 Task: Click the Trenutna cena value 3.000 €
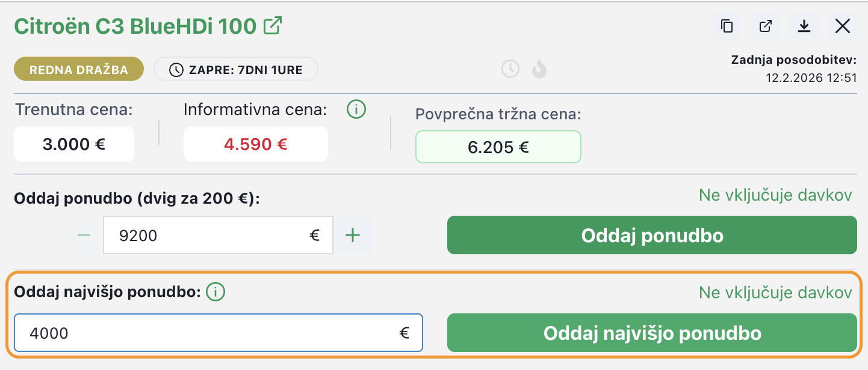(x=74, y=144)
